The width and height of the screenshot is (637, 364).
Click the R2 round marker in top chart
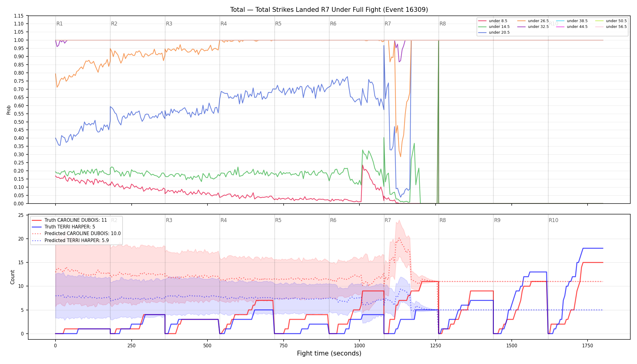[x=114, y=24]
